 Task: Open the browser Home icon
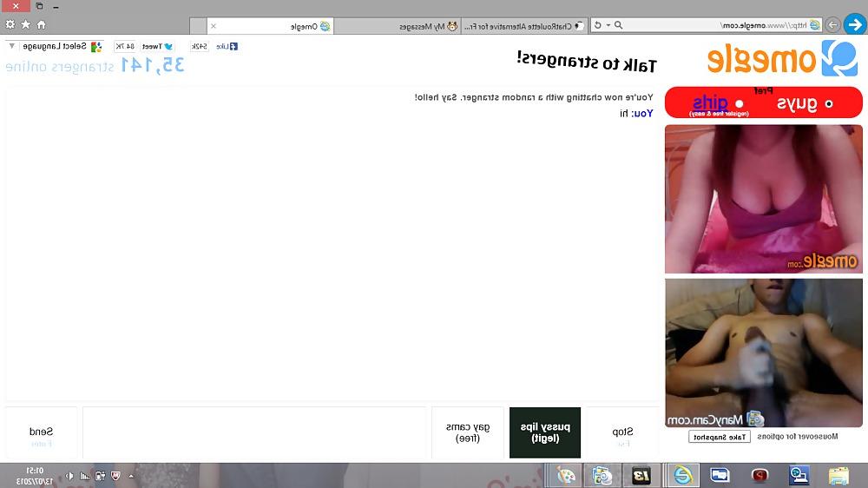[x=41, y=24]
